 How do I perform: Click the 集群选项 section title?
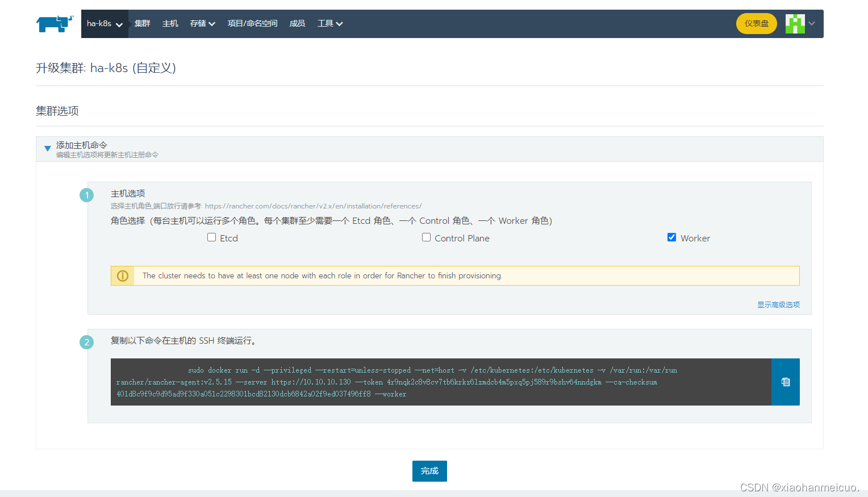pyautogui.click(x=57, y=111)
